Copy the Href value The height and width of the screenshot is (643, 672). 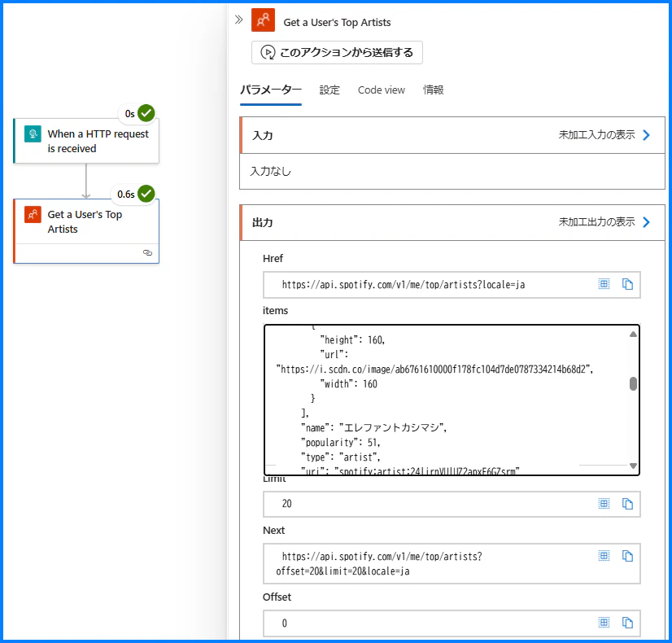coord(627,284)
